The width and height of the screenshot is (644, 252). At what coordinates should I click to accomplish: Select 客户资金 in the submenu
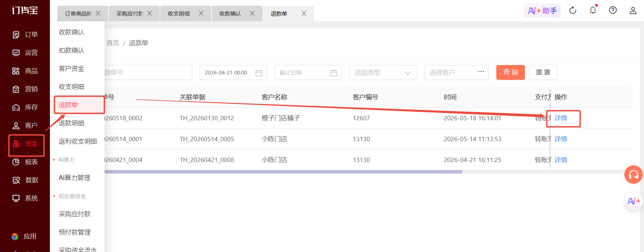(x=71, y=68)
